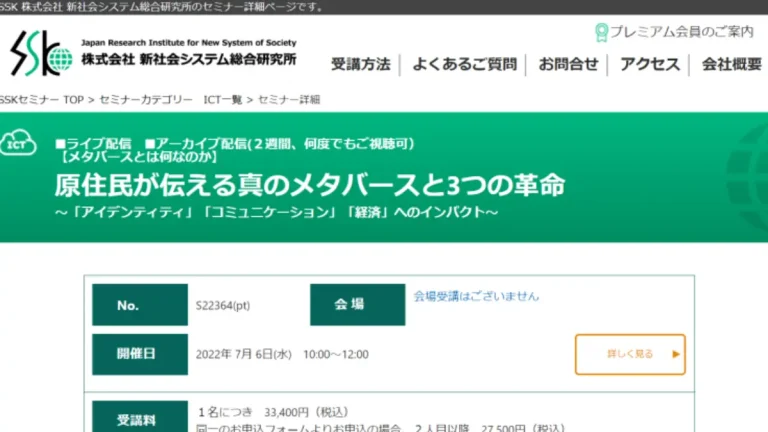
Task: Open the 受講方法 menu item
Action: 360,65
